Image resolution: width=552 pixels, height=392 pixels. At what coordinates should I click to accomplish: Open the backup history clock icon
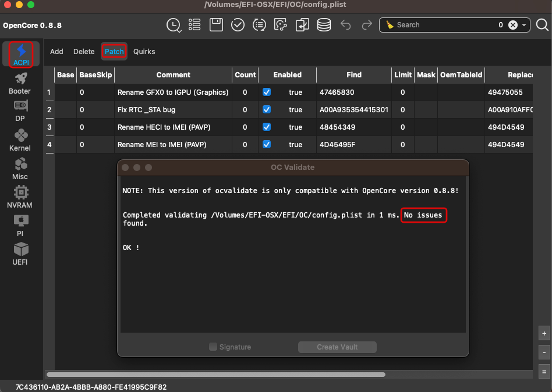(x=174, y=26)
